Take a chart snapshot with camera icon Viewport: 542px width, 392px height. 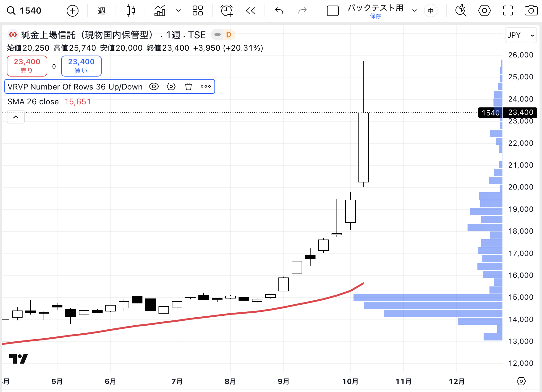531,11
